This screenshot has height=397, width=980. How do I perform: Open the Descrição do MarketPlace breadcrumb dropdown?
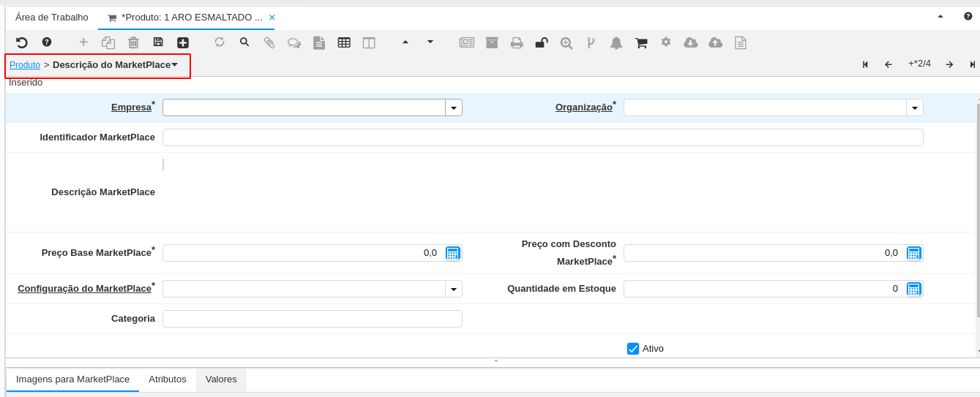[x=174, y=65]
